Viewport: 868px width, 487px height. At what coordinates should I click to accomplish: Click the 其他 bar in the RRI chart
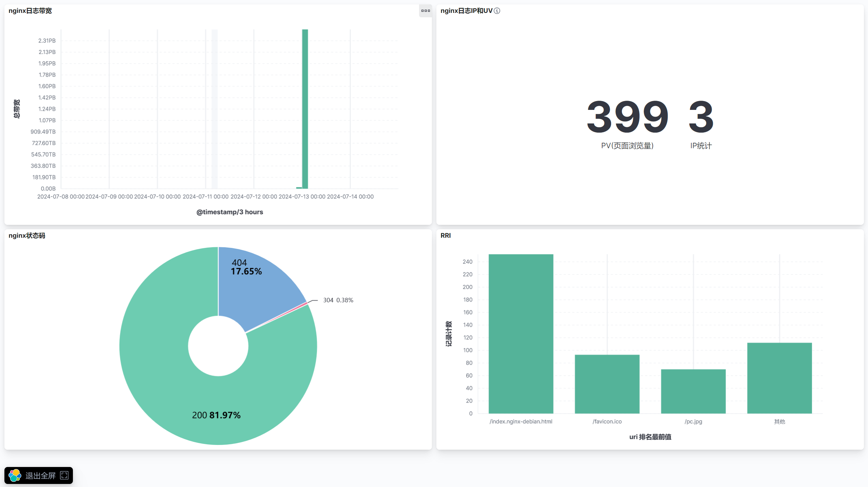pyautogui.click(x=779, y=378)
